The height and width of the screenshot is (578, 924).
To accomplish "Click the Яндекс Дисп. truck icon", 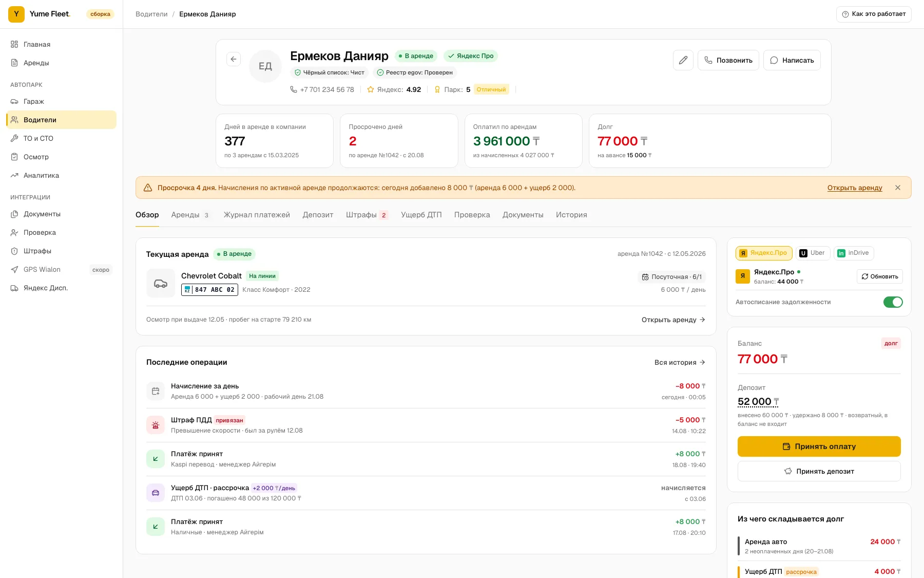I will click(x=14, y=288).
